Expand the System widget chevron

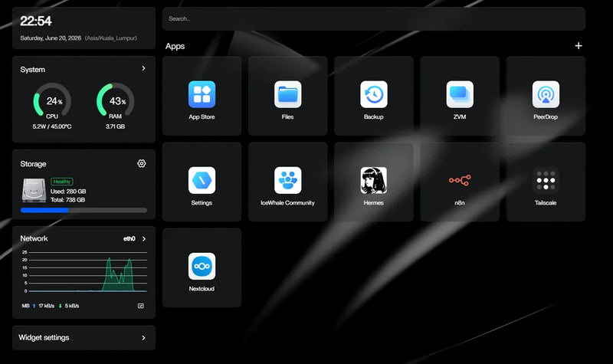[143, 68]
